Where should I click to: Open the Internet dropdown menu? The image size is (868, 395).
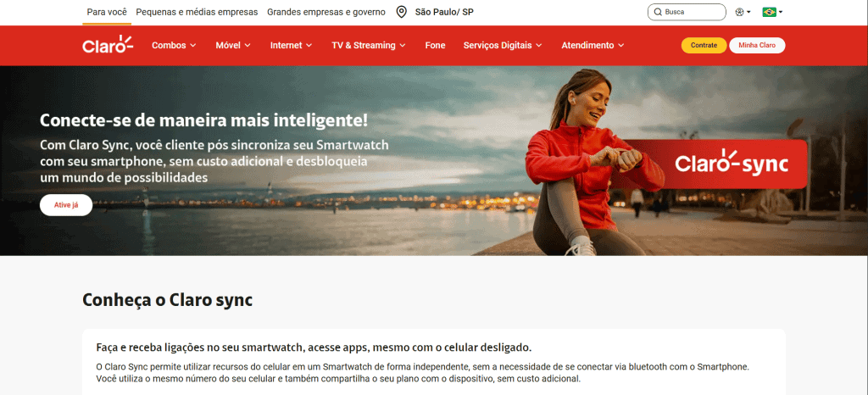click(292, 46)
